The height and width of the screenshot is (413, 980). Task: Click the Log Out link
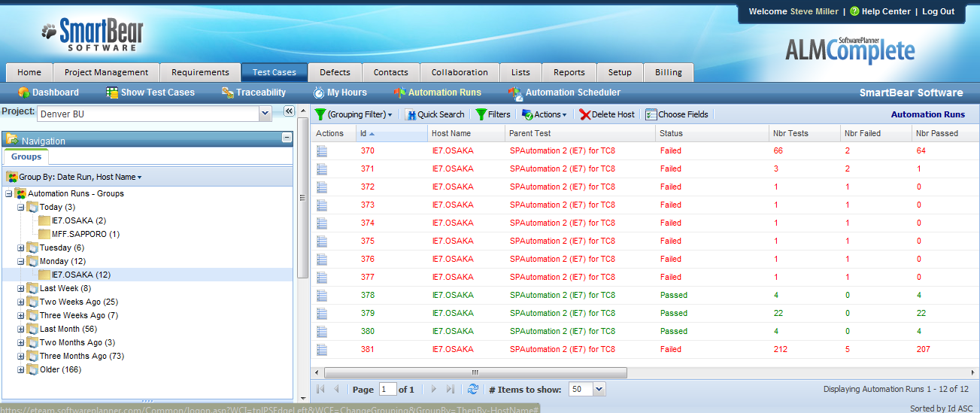938,11
